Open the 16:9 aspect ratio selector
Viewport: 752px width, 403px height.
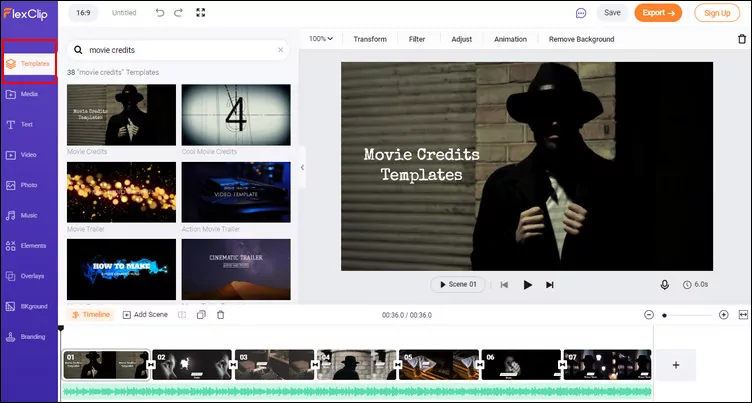point(83,13)
